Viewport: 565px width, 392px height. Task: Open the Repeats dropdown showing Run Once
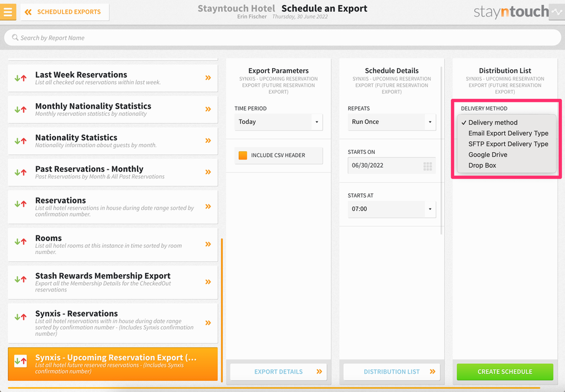tap(392, 122)
